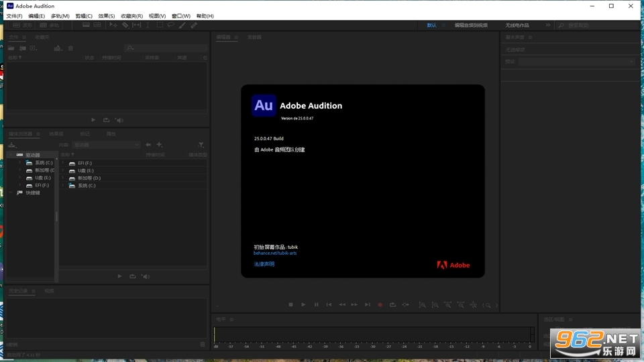644x362 pixels.
Task: Toggle transport Loop Playback
Action: click(392, 304)
